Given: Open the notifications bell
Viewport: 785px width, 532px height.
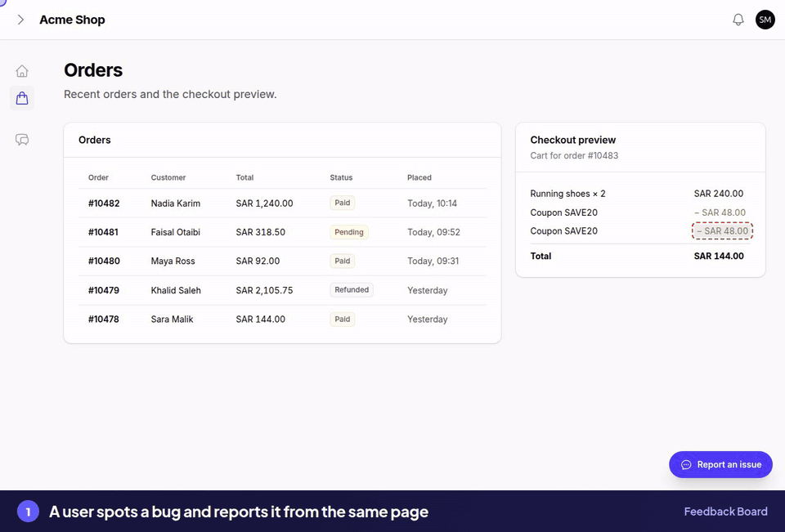Looking at the screenshot, I should (x=738, y=20).
